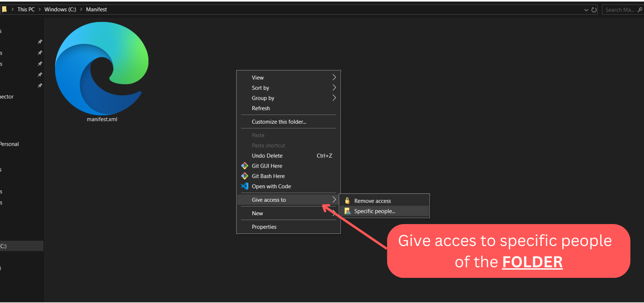The height and width of the screenshot is (303, 644).
Task: Select Specific people... option
Action: pos(384,211)
